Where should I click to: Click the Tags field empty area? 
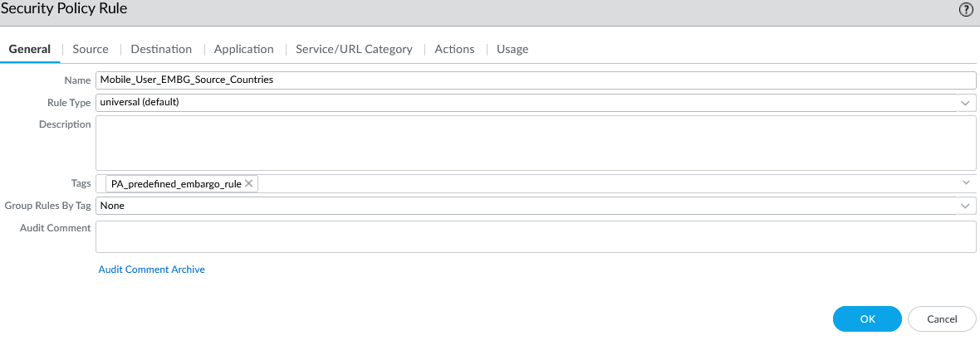point(581,183)
